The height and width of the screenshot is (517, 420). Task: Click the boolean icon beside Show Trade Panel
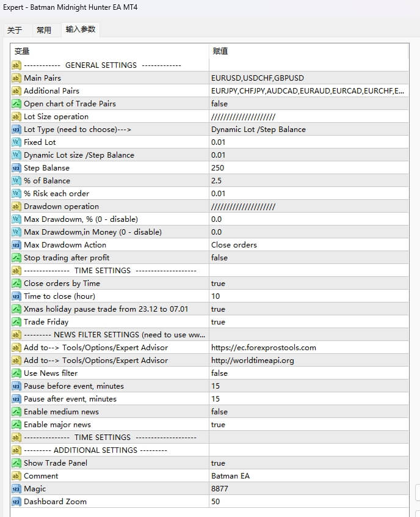click(16, 463)
